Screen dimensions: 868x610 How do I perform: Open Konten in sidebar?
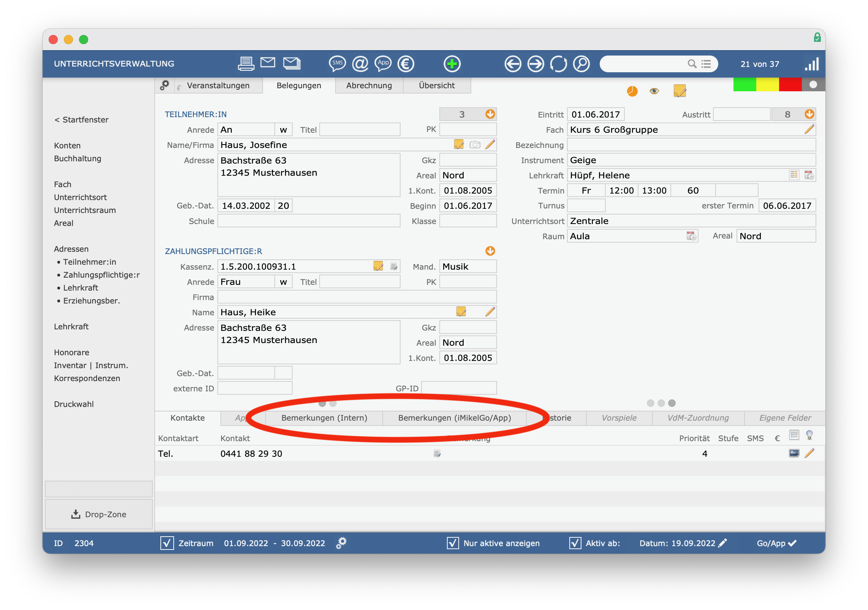(x=67, y=146)
